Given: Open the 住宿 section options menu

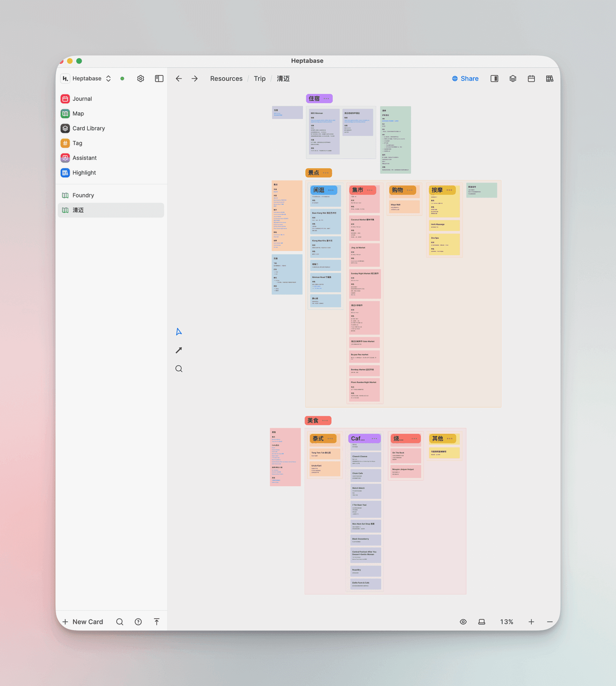Looking at the screenshot, I should pos(326,99).
